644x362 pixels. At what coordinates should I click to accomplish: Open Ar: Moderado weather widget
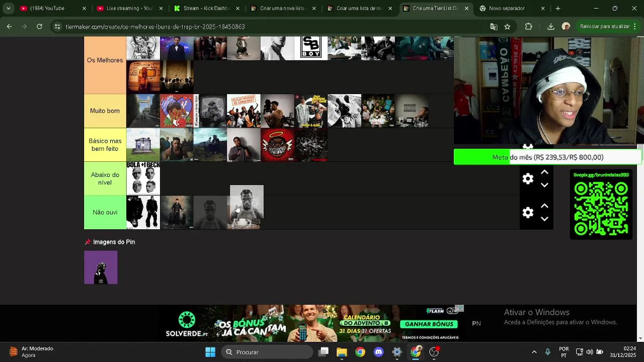tap(30, 352)
